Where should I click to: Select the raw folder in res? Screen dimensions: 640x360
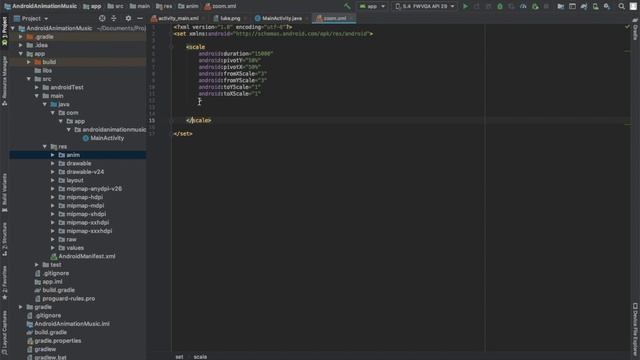68,240
